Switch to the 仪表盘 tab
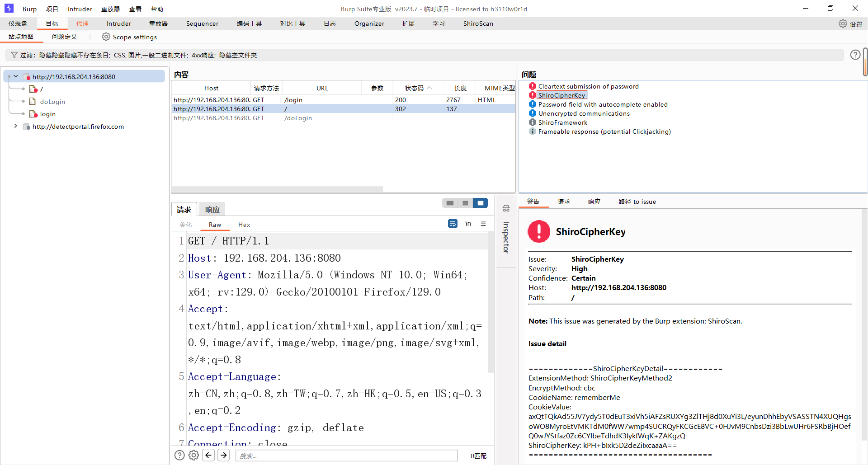The width and height of the screenshot is (868, 465). point(18,23)
